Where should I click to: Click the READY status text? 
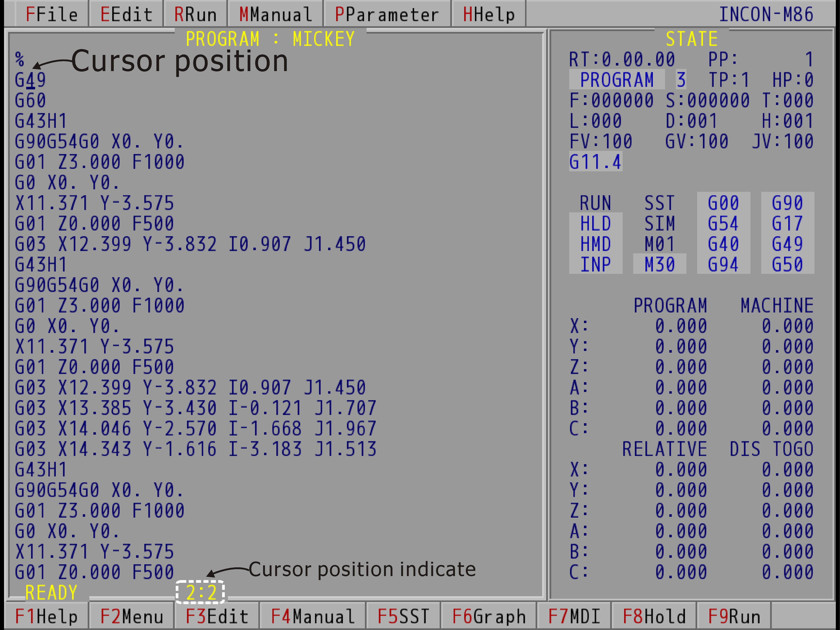(51, 593)
